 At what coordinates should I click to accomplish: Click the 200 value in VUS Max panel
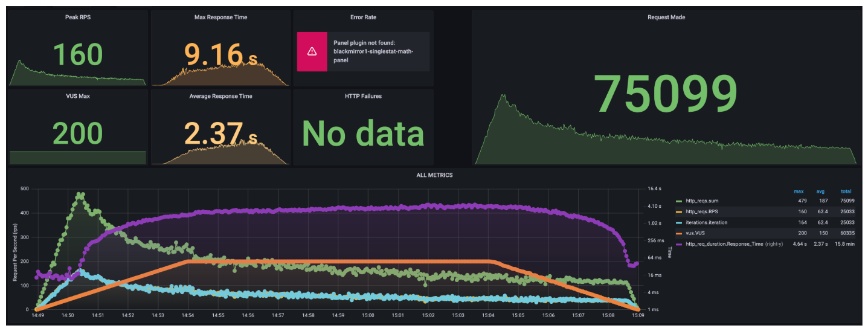click(x=77, y=133)
